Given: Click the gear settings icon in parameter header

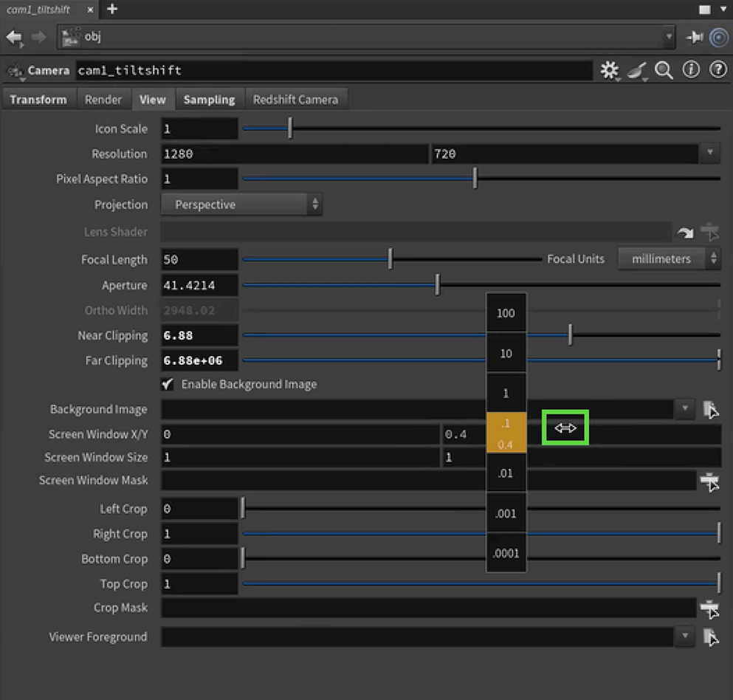Looking at the screenshot, I should click(609, 70).
